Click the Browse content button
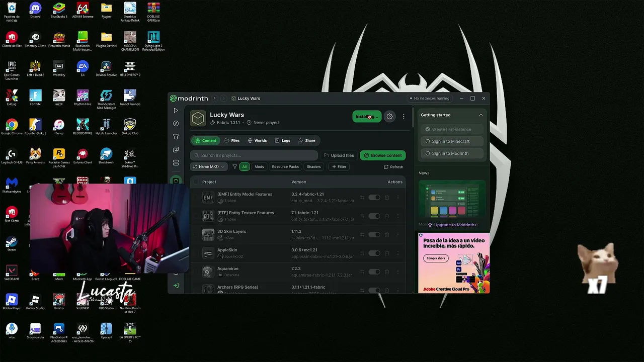This screenshot has width=644, height=362. tap(383, 155)
